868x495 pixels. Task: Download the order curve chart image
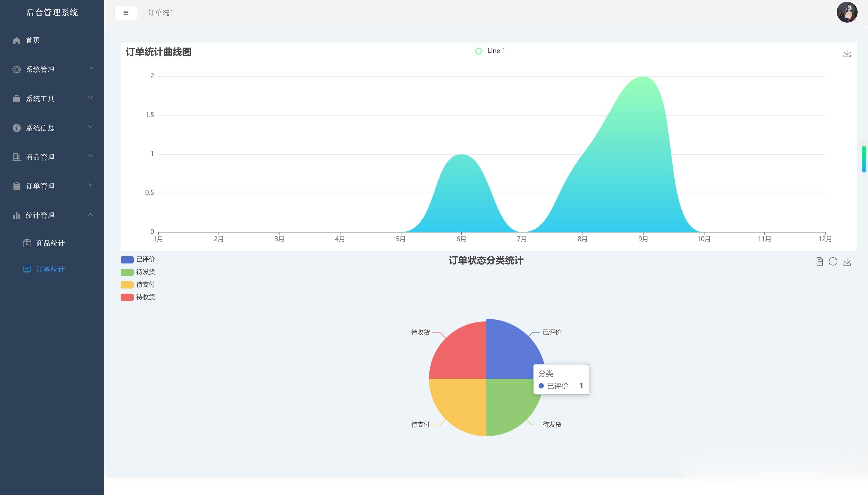tap(847, 53)
